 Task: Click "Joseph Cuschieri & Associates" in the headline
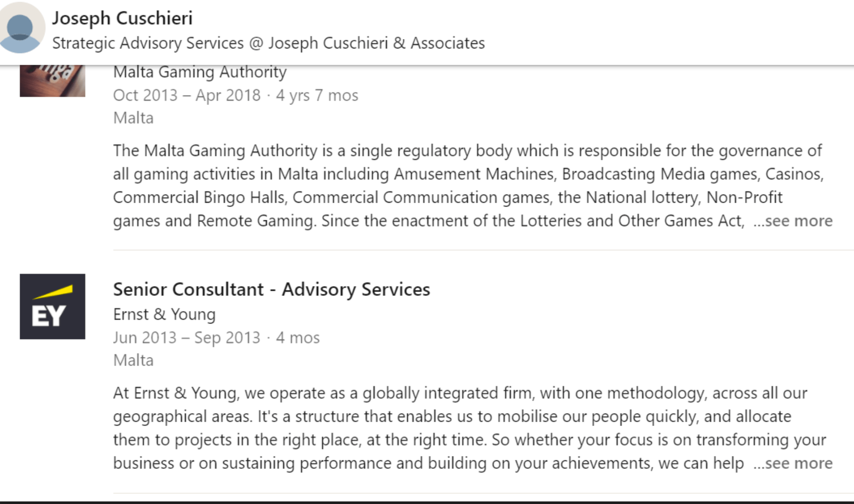click(x=376, y=43)
